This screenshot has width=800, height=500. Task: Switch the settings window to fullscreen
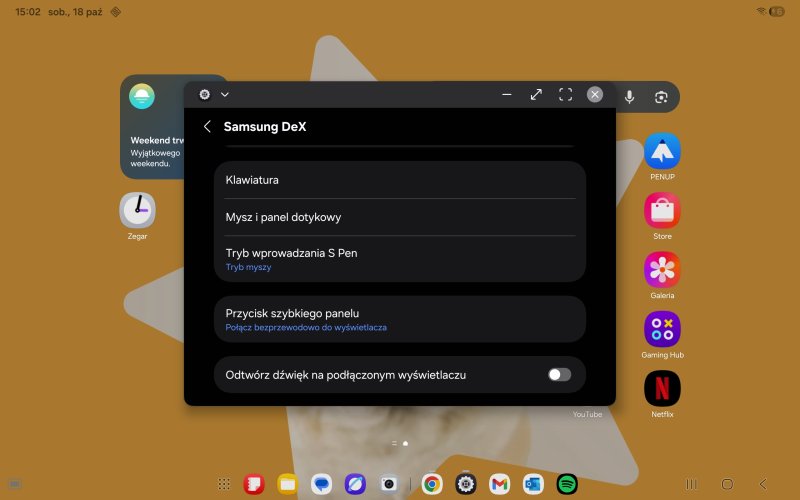click(565, 94)
